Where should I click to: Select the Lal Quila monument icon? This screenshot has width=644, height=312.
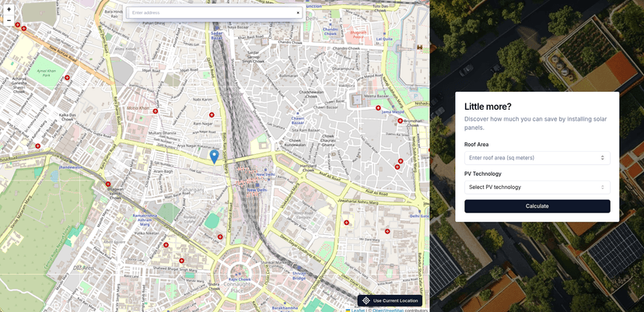point(420,47)
